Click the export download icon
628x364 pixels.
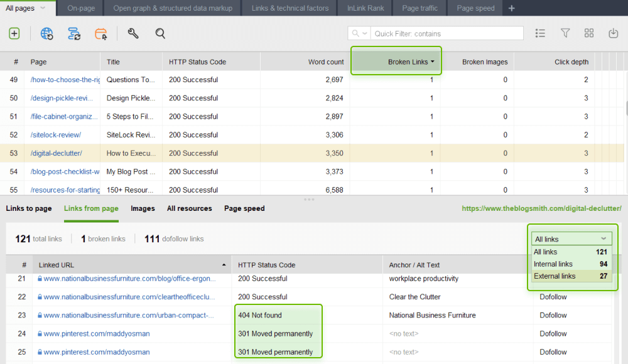pyautogui.click(x=614, y=33)
